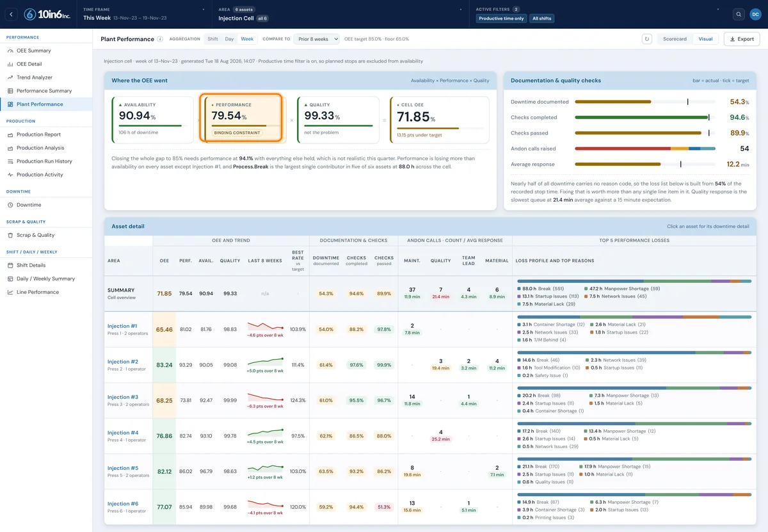Click the info icon beside Plant Performance
This screenshot has height=532, width=768.
click(x=160, y=39)
